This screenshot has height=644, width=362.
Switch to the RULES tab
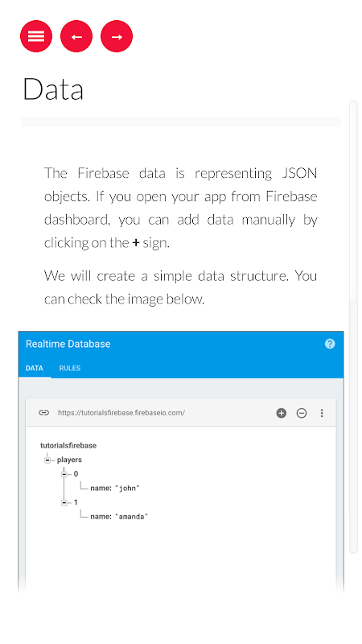tap(70, 368)
